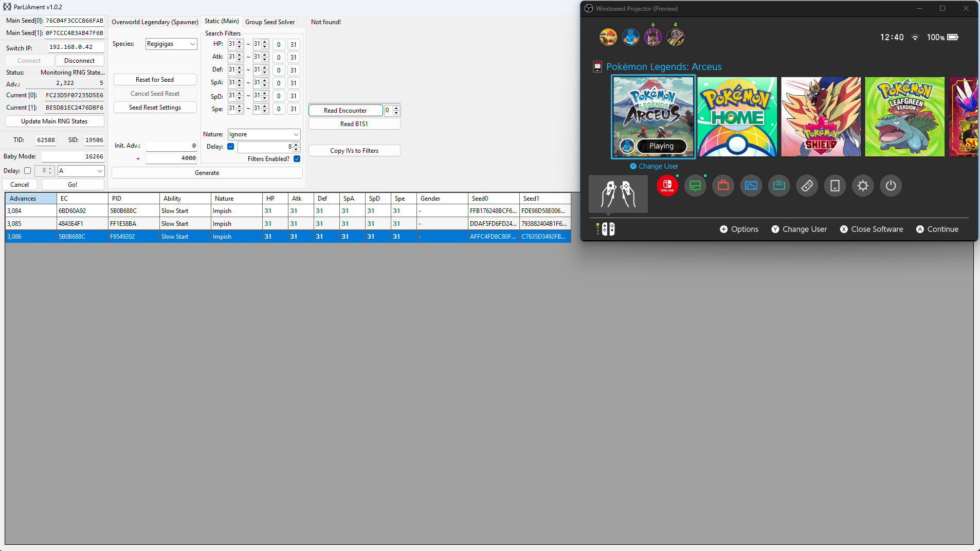Open the Controllers icon on Switch home
The height and width of the screenshot is (551, 980).
click(x=807, y=186)
